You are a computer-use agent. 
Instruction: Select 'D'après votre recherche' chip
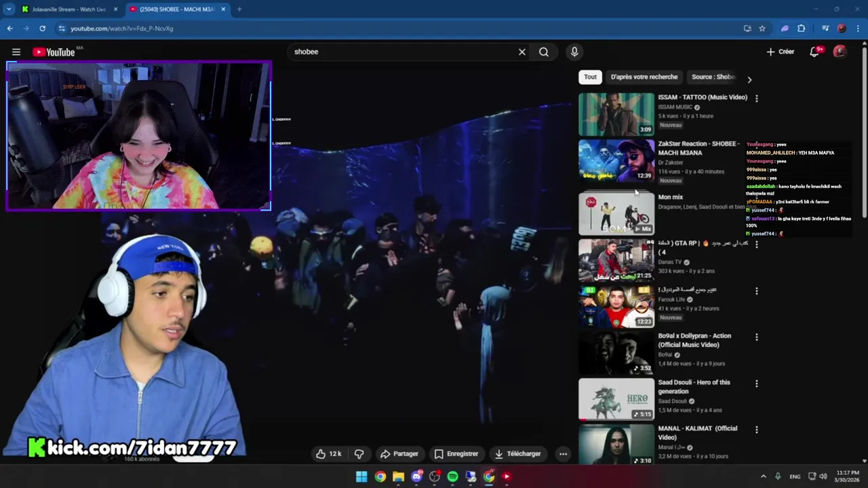[x=644, y=77]
